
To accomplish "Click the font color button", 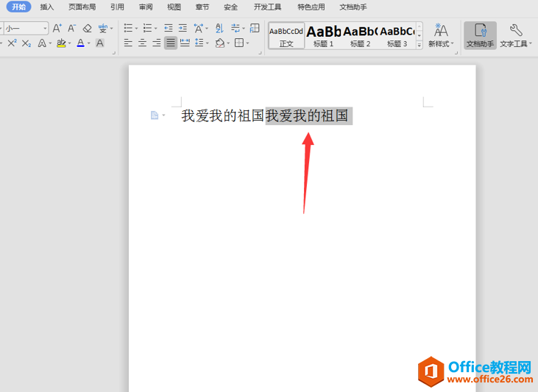I will 80,43.
